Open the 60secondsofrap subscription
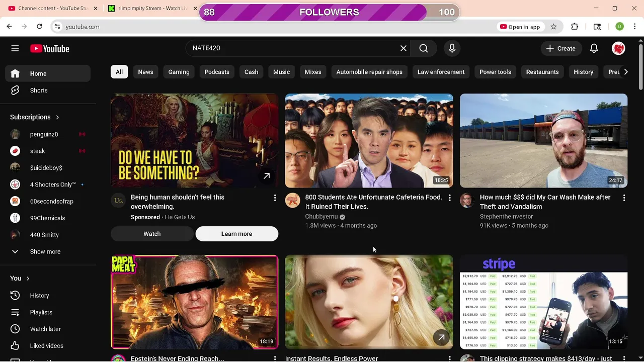The image size is (644, 362). pyautogui.click(x=48, y=201)
